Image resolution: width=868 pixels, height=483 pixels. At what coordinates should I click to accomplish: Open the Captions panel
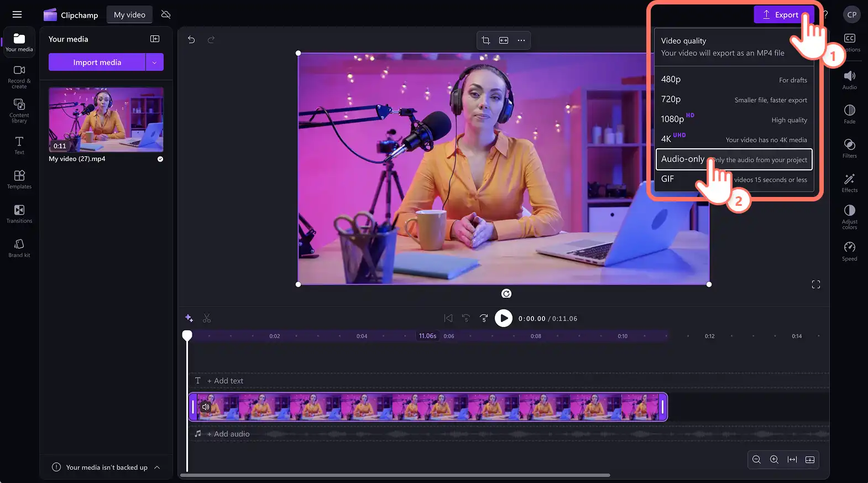pyautogui.click(x=850, y=42)
